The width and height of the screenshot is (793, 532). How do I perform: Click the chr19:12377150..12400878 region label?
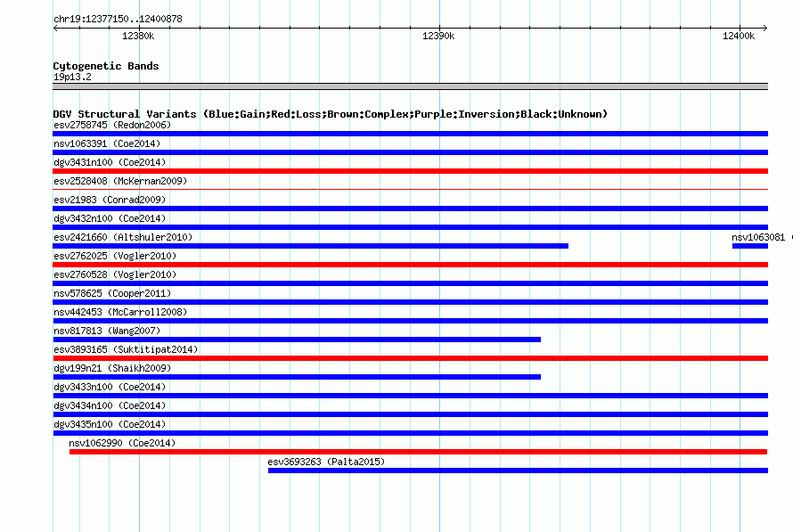pyautogui.click(x=118, y=20)
